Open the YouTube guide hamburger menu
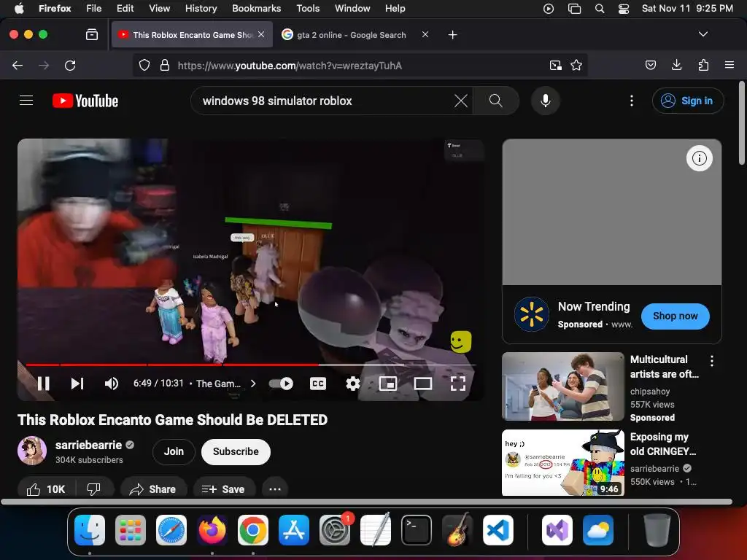This screenshot has width=747, height=560. point(26,101)
